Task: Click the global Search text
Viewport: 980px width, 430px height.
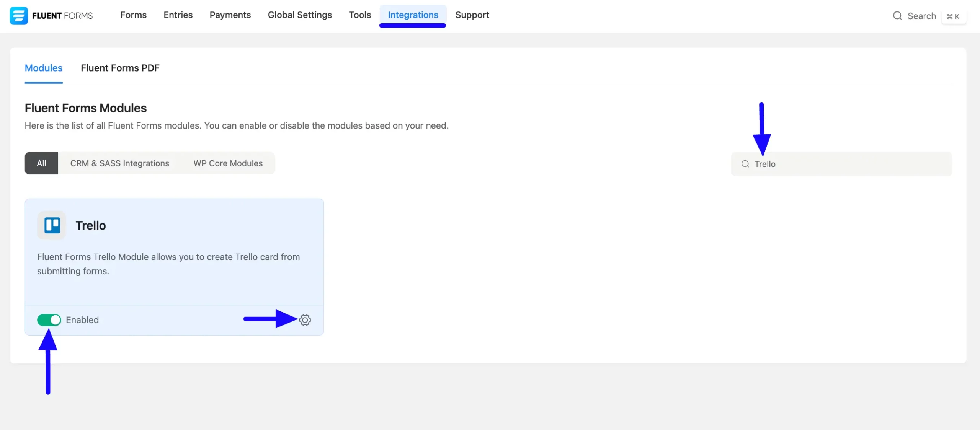Action: (921, 16)
